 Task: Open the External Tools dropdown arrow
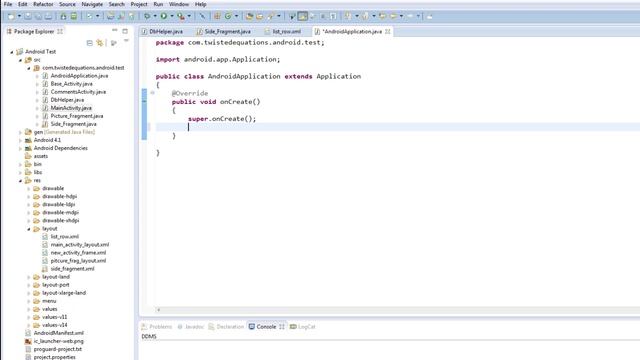pos(189,16)
